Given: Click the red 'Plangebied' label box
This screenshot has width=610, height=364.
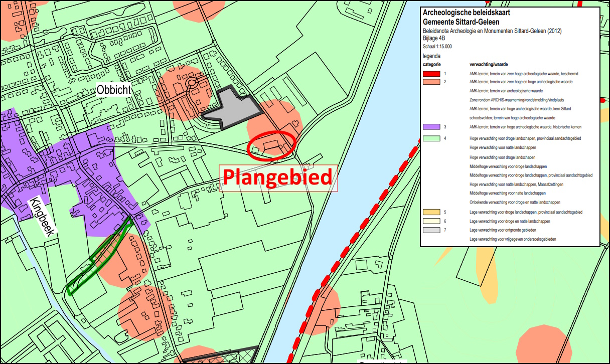Looking at the screenshot, I should pyautogui.click(x=278, y=177).
